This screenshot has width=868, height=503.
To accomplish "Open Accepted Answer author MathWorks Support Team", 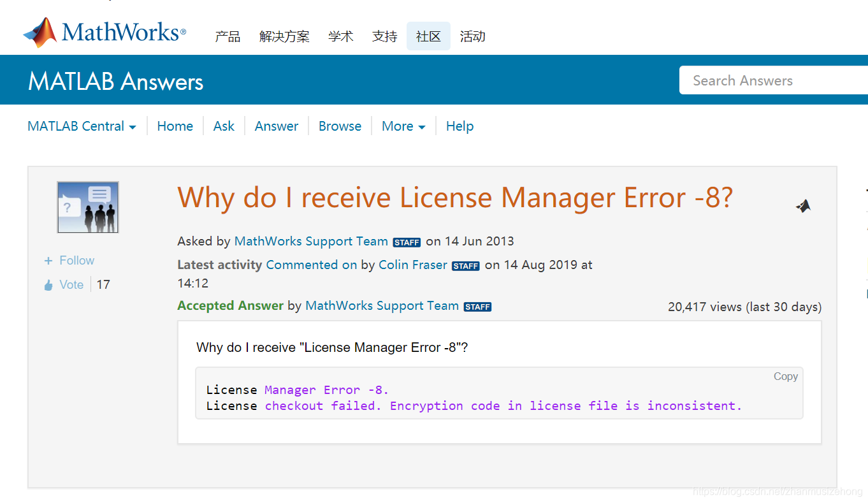I will 382,305.
